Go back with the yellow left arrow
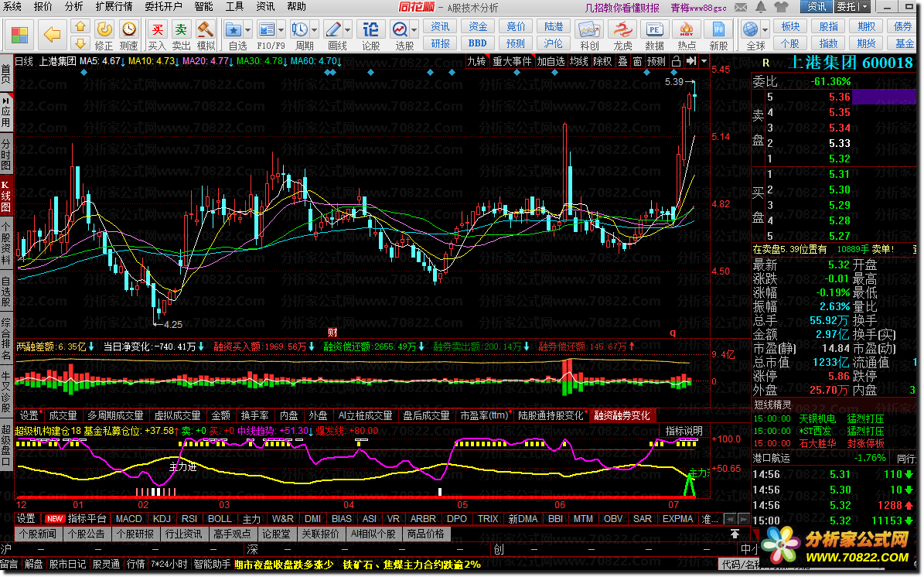The height and width of the screenshot is (577, 924). (x=53, y=35)
